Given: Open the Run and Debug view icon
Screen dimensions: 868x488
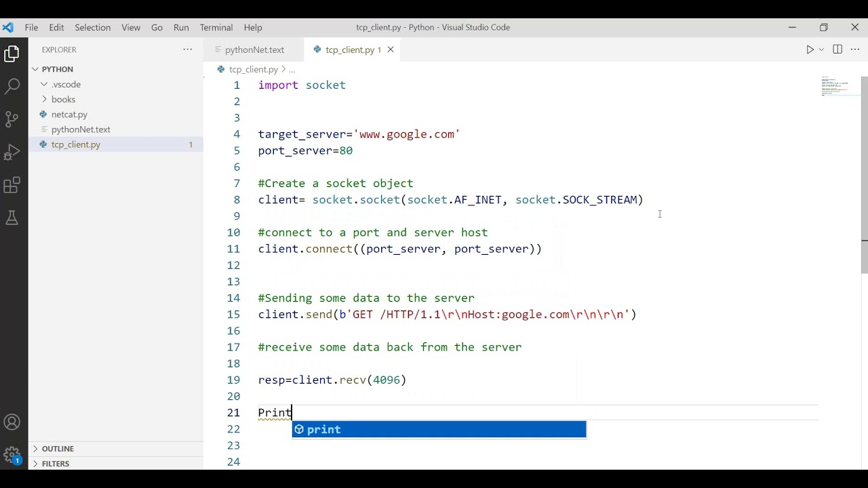Looking at the screenshot, I should pos(12,152).
